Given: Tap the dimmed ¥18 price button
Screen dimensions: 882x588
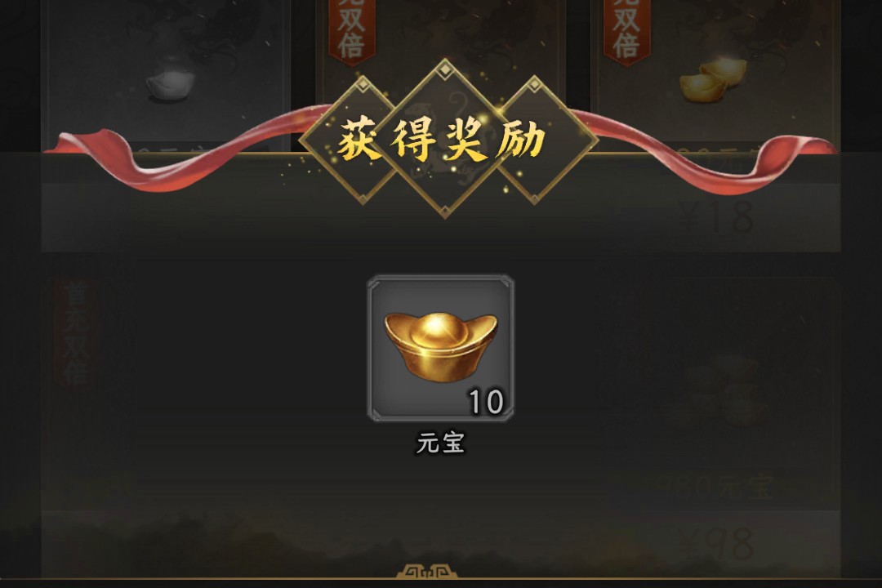Looking at the screenshot, I should (717, 216).
